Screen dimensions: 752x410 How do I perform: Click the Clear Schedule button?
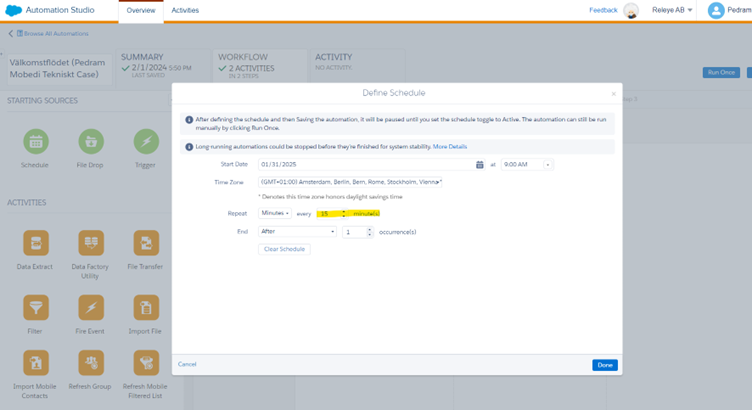[284, 249]
